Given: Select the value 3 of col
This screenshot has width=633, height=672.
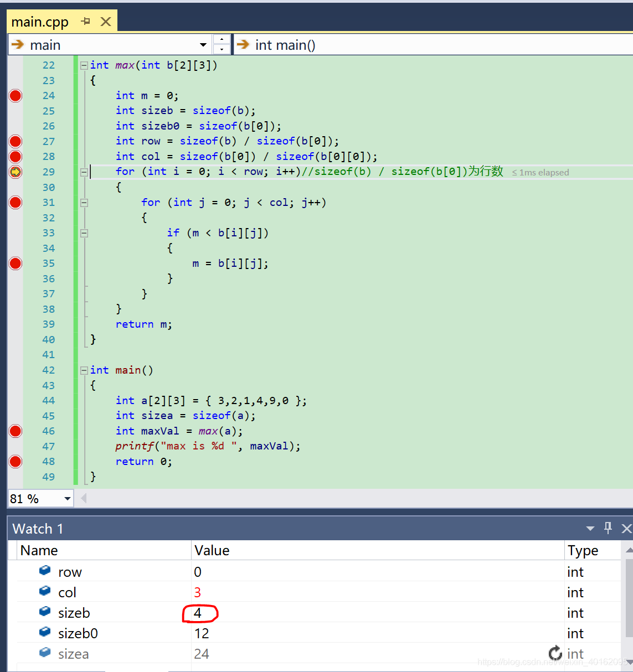Looking at the screenshot, I should (x=198, y=592).
